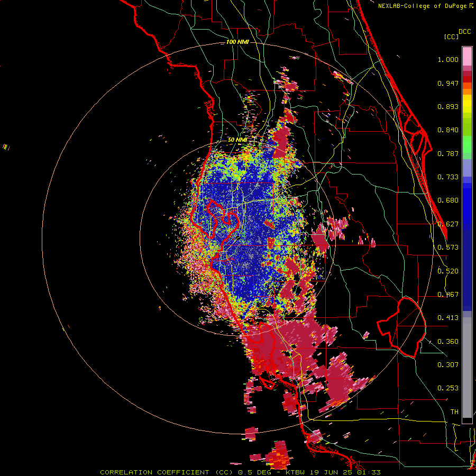476x476 pixels.
Task: Click the 1.000 value on the color scale
Action: (448, 59)
